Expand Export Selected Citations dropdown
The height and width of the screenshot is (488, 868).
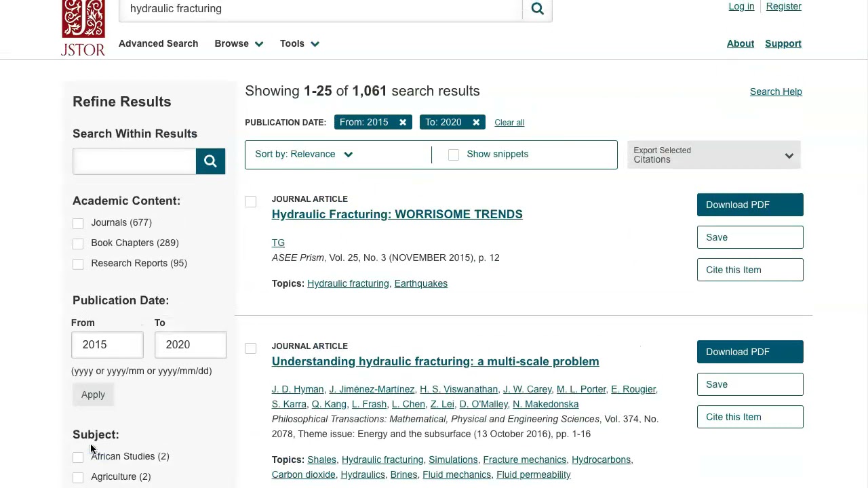pyautogui.click(x=713, y=155)
